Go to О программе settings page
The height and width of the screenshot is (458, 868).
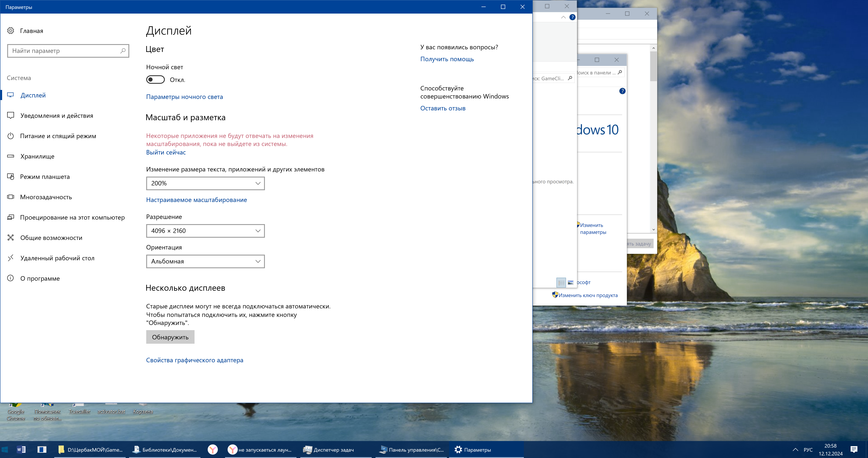pos(40,278)
